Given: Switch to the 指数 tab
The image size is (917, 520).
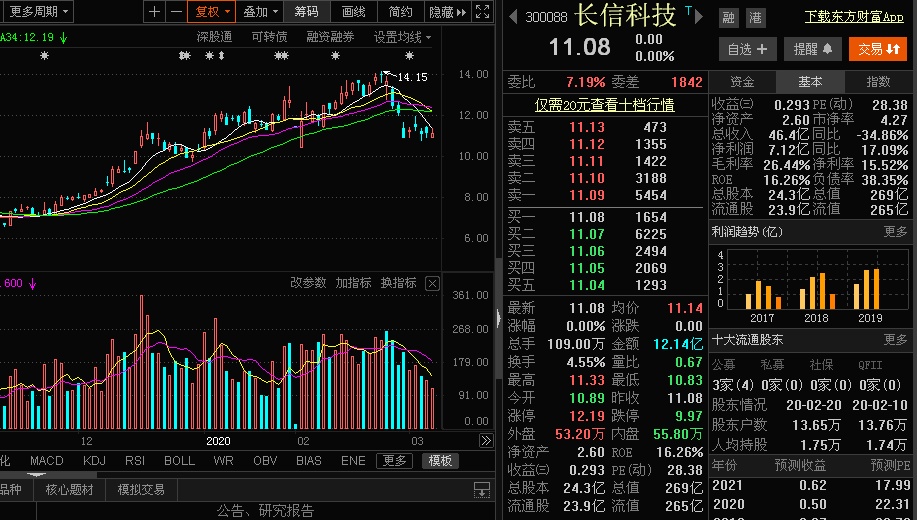Looking at the screenshot, I should coord(878,82).
